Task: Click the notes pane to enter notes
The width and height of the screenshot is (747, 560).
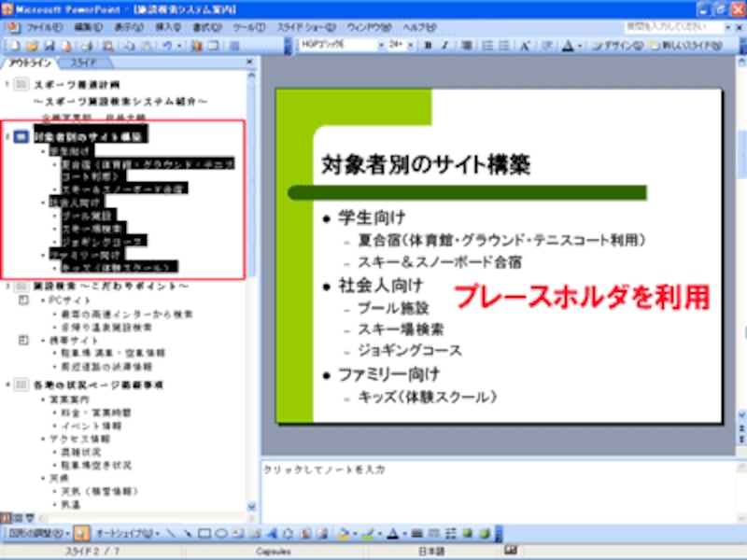Action: click(499, 491)
